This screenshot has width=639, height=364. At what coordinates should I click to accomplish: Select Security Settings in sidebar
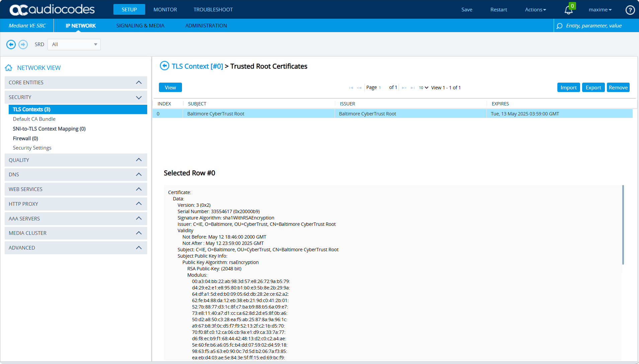click(32, 148)
